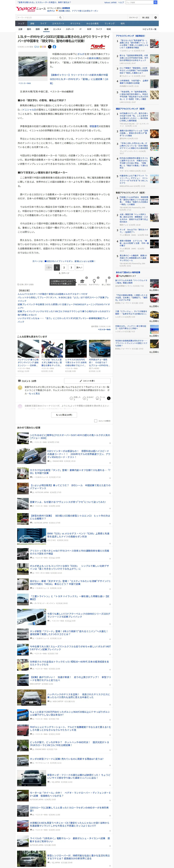Click the Yahoo! JAPAN News logo
Image resolution: width=174 pixels, height=868 pixels.
pos(31,9)
